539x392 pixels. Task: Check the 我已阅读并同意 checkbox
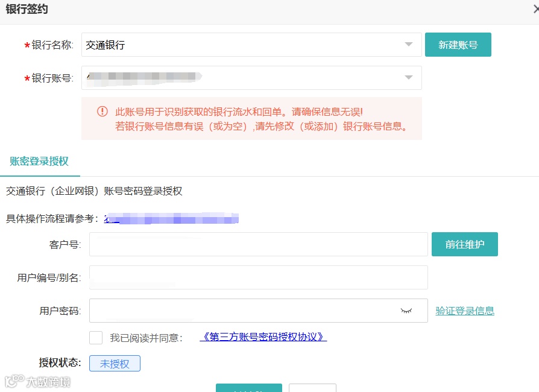(96, 338)
